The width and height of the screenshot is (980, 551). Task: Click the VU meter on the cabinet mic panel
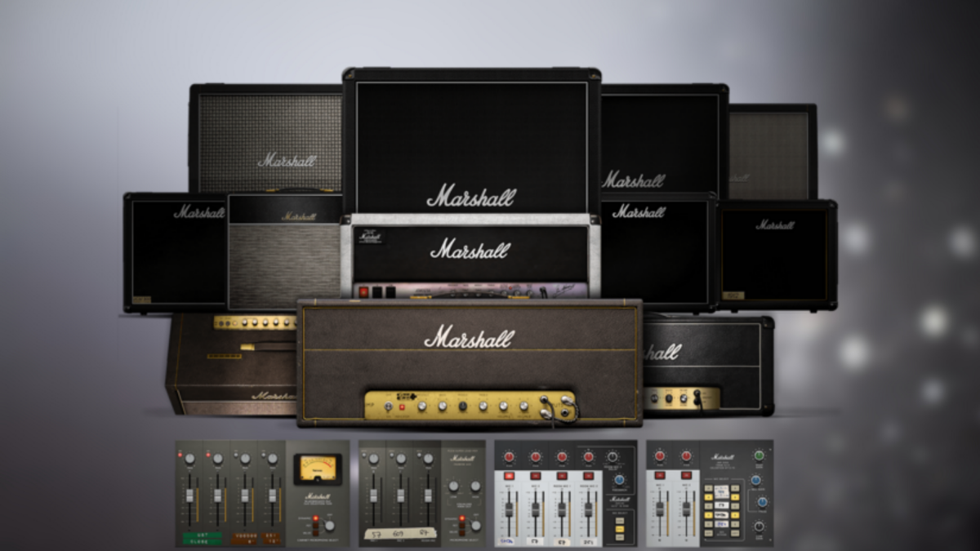[x=318, y=469]
